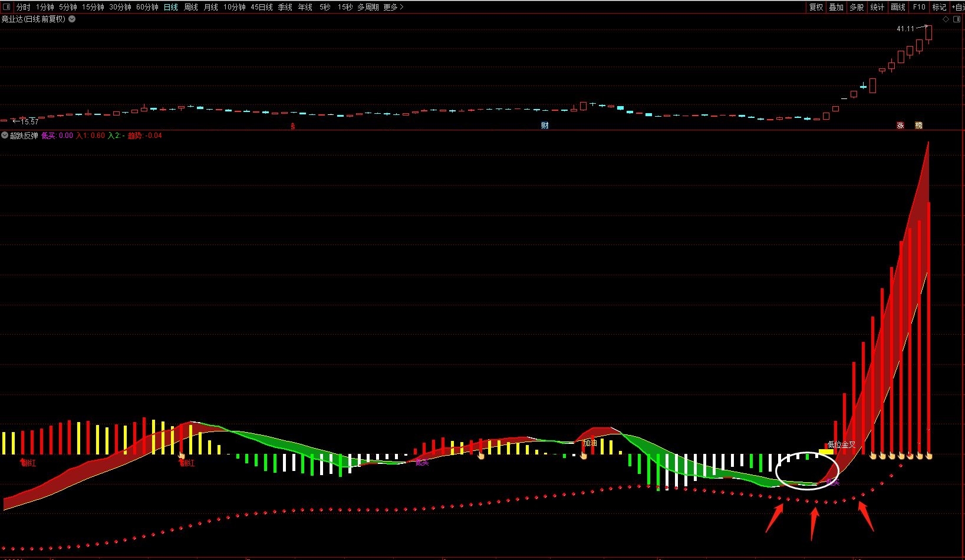965x560 pixels.
Task: Click the 入1: 0.60 indicator value
Action: pyautogui.click(x=91, y=136)
